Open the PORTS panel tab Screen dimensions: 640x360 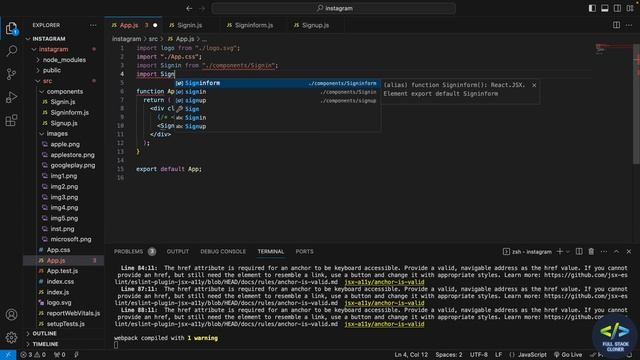click(x=304, y=251)
